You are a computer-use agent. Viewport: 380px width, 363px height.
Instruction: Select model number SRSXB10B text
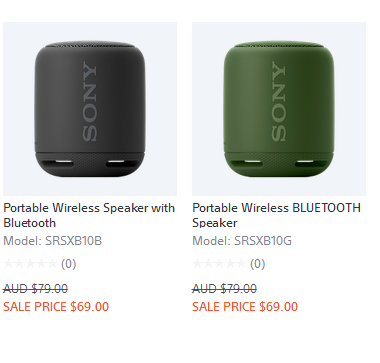pyautogui.click(x=73, y=241)
